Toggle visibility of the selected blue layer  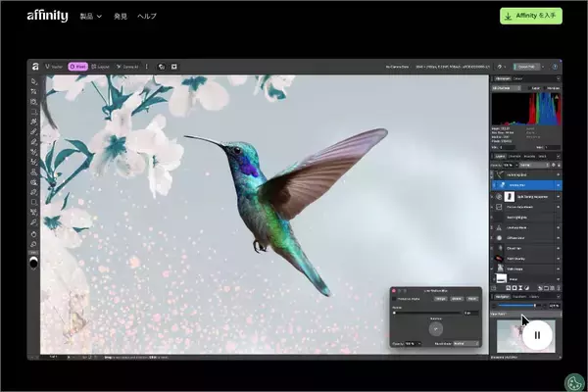tap(558, 185)
